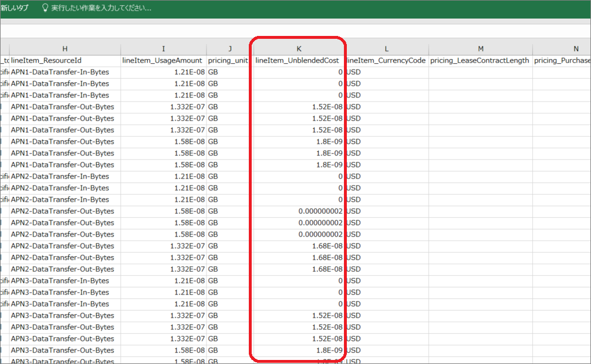Select the pricing_LeaseContractLength header cell
Viewport: 591px width, 364px height.
tap(480, 60)
